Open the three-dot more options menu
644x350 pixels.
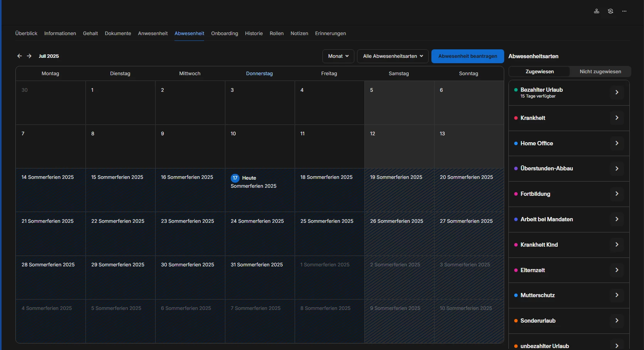pos(624,11)
